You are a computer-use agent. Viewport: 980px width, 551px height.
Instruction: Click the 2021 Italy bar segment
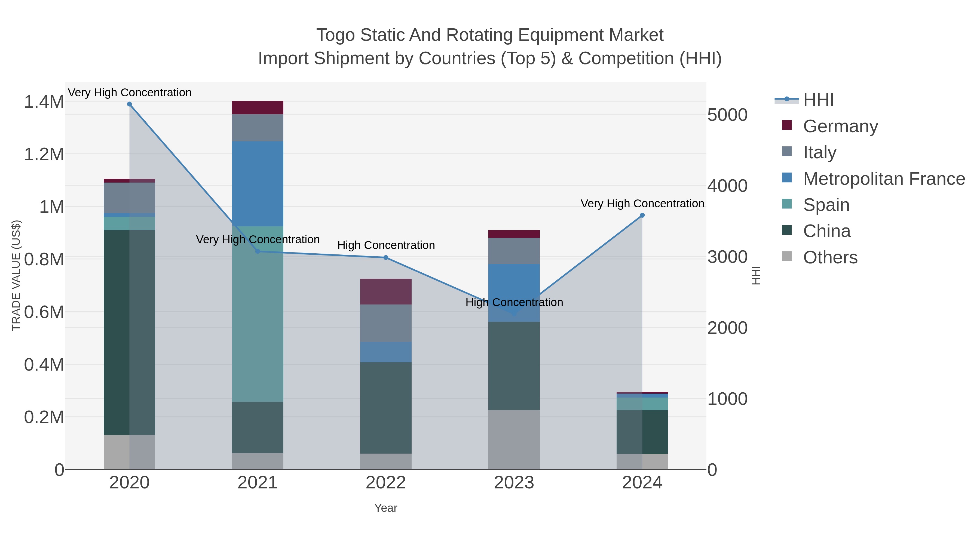pos(258,128)
